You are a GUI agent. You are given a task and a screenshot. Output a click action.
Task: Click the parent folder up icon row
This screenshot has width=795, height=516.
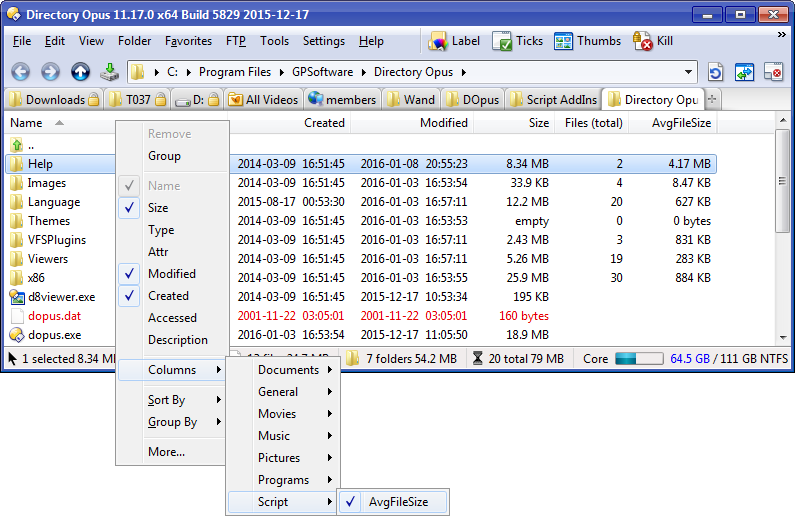17,145
